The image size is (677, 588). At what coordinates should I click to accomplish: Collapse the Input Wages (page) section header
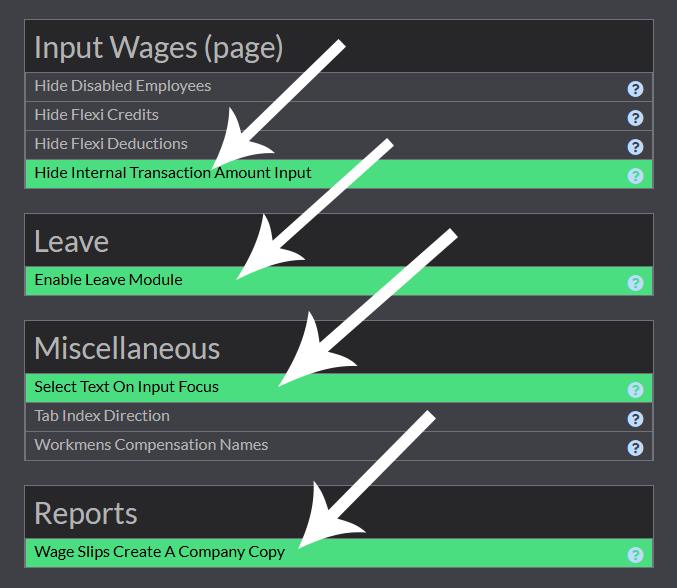[158, 47]
